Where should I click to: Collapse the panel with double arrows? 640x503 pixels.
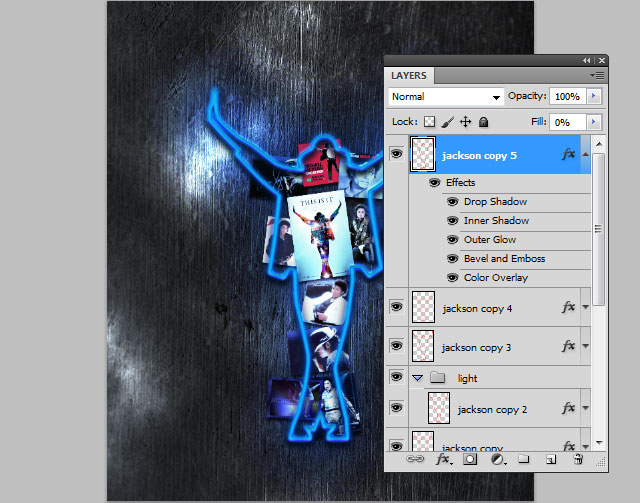point(587,60)
